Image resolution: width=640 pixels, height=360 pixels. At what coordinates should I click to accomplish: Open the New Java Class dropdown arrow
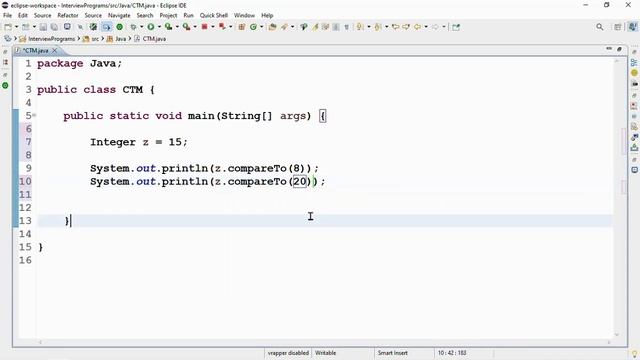[262, 27]
